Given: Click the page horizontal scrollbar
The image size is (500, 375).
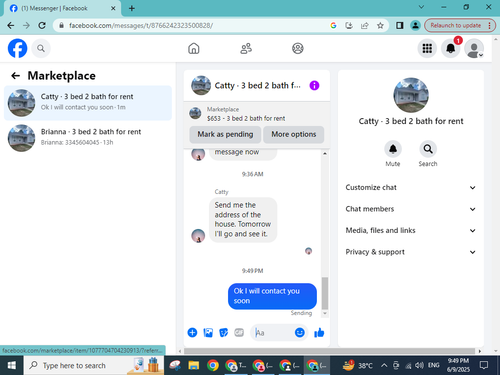Looking at the screenshot, I should click(x=329, y=351).
